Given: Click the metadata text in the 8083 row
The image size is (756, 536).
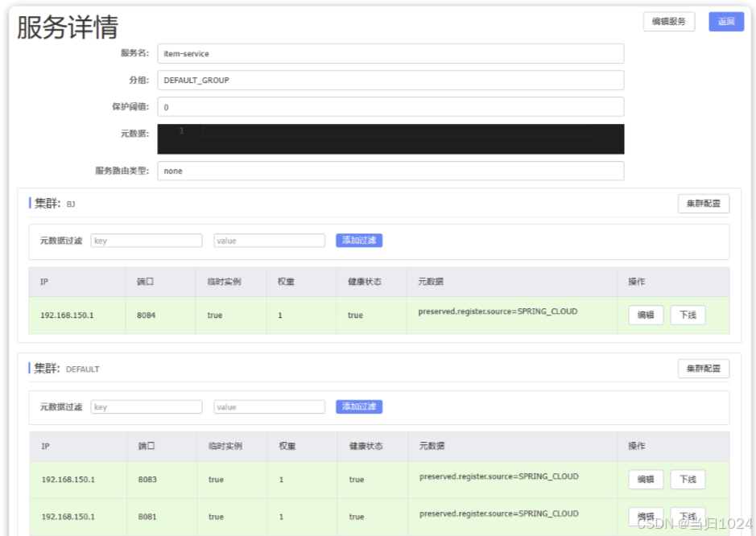Looking at the screenshot, I should click(499, 476).
